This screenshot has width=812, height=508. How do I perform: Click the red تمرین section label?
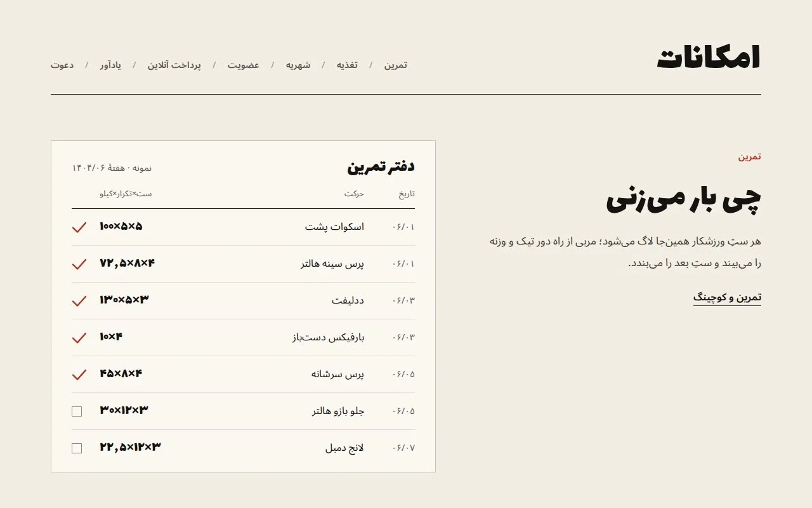tap(749, 156)
